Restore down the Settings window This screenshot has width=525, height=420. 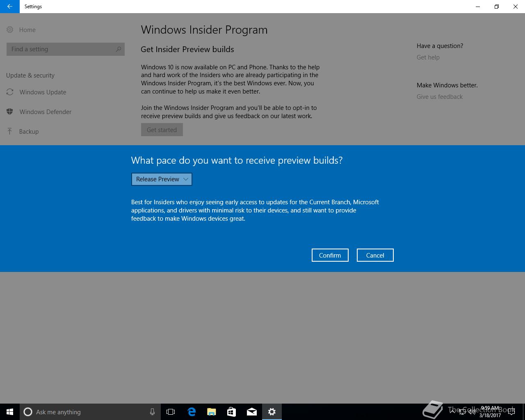point(497,7)
